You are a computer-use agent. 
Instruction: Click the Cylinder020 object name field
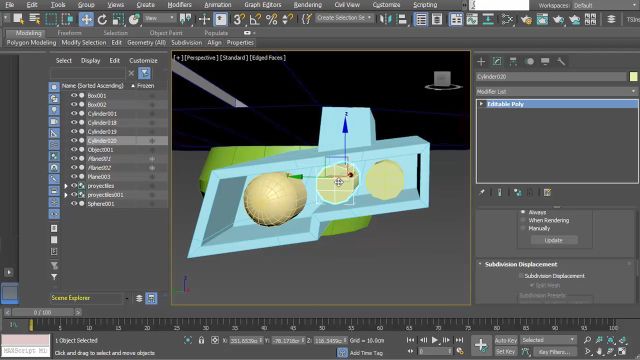point(551,77)
